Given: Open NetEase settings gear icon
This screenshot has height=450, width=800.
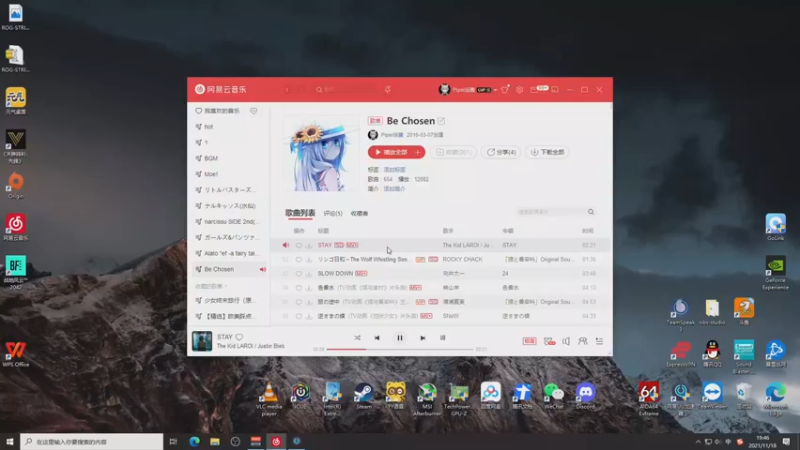Looking at the screenshot, I should 519,90.
